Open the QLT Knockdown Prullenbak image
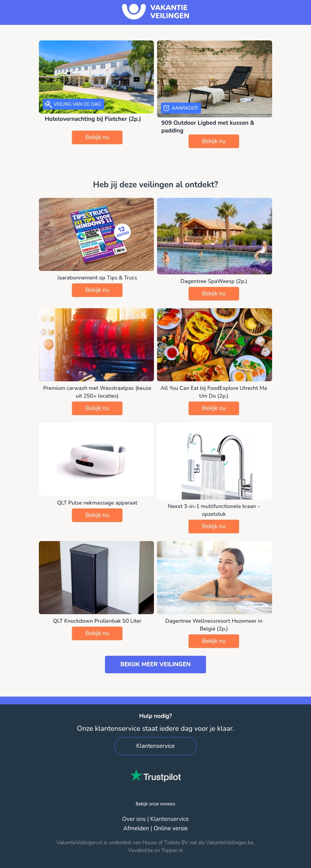 point(96,578)
